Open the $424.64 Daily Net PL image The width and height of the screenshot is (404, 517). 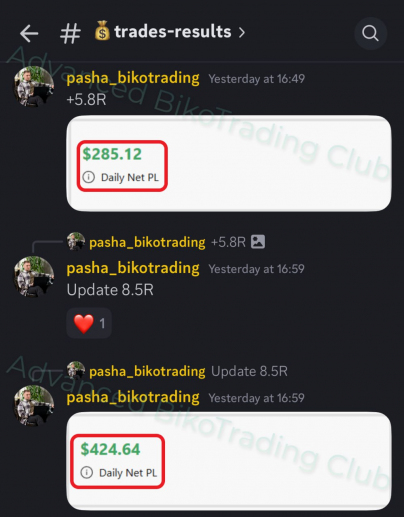pyautogui.click(x=229, y=461)
